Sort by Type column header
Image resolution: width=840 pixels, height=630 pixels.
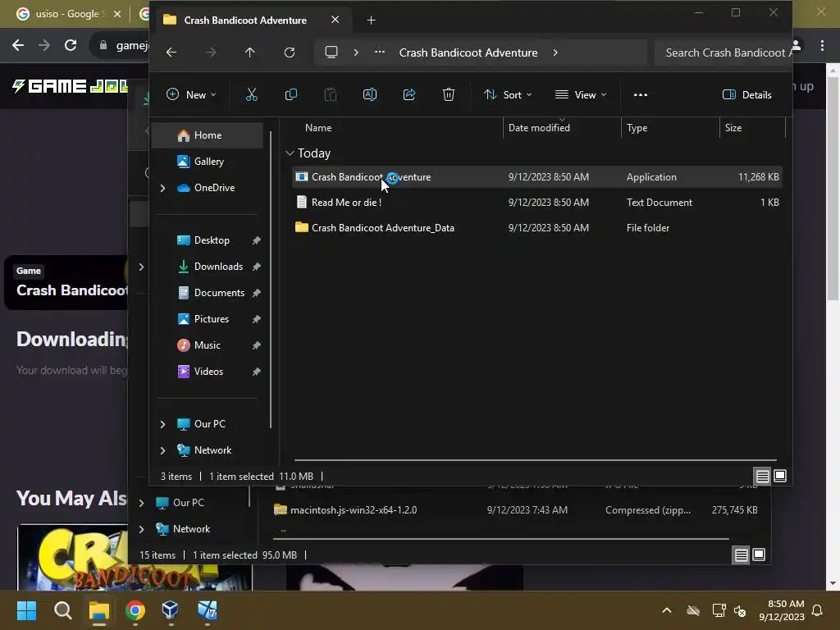click(x=637, y=127)
